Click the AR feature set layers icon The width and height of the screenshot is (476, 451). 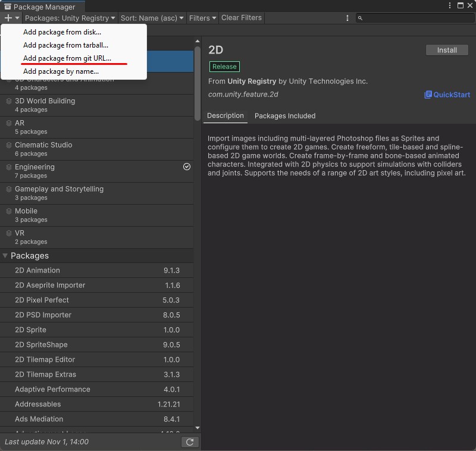pos(9,123)
